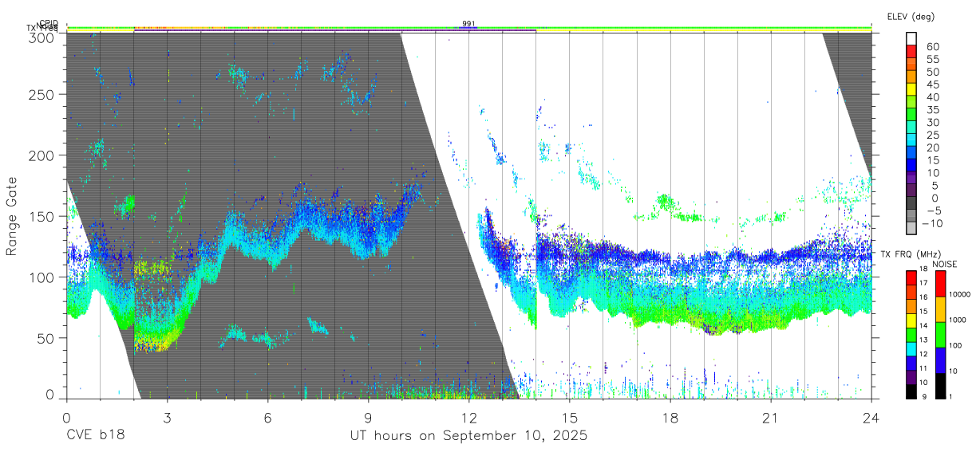Click TX FRQ legend value "9"
980x452 pixels.
924,396
